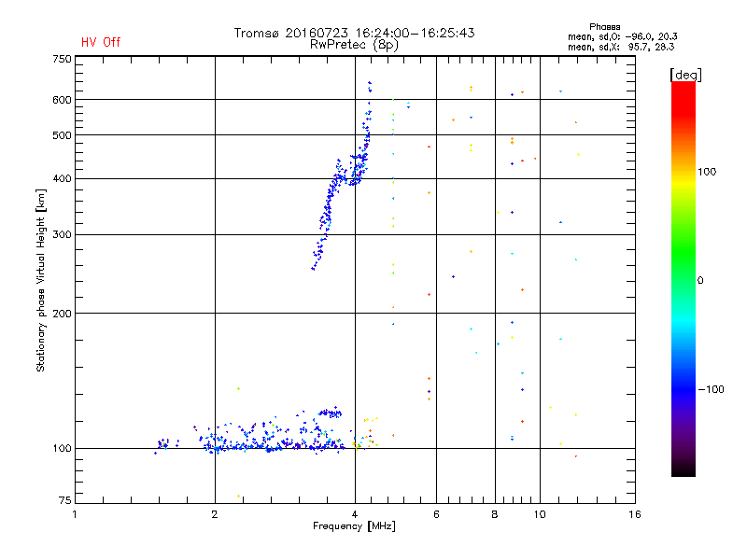Screen dimensions: 747x560
Task: Click the "Phases" heading at top right
Action: point(604,27)
